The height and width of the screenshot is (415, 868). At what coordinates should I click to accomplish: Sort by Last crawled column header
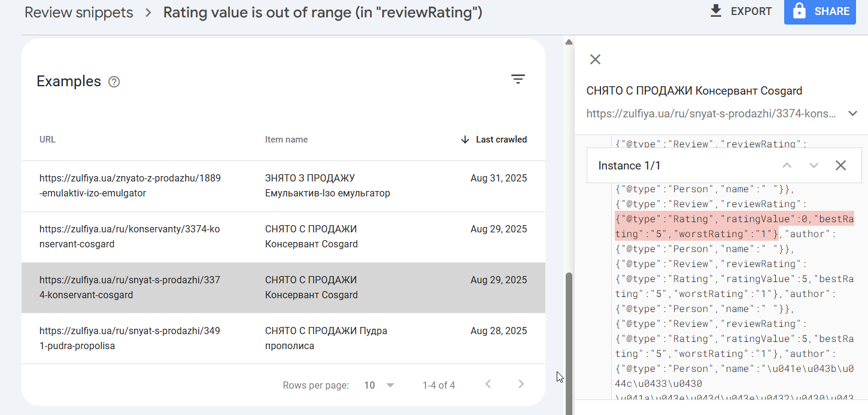(494, 140)
